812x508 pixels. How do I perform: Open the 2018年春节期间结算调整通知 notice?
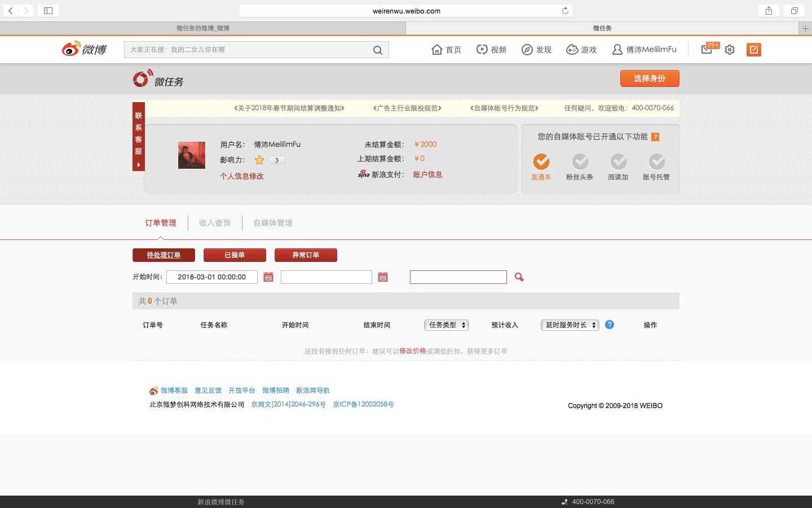tap(289, 108)
